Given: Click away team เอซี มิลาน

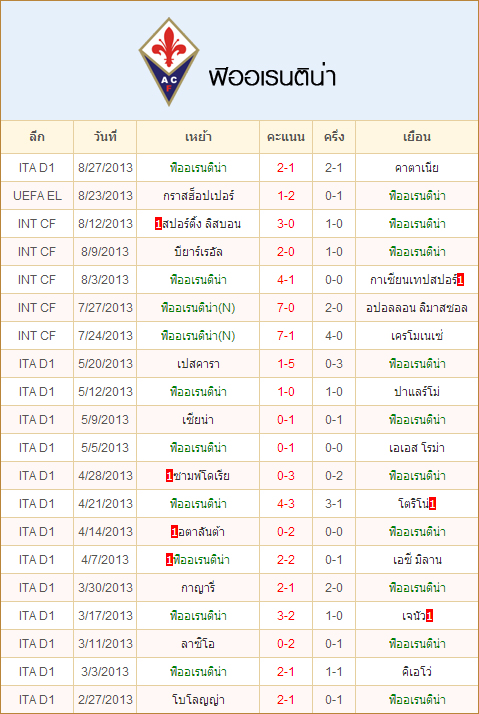Looking at the screenshot, I should click(417, 560).
